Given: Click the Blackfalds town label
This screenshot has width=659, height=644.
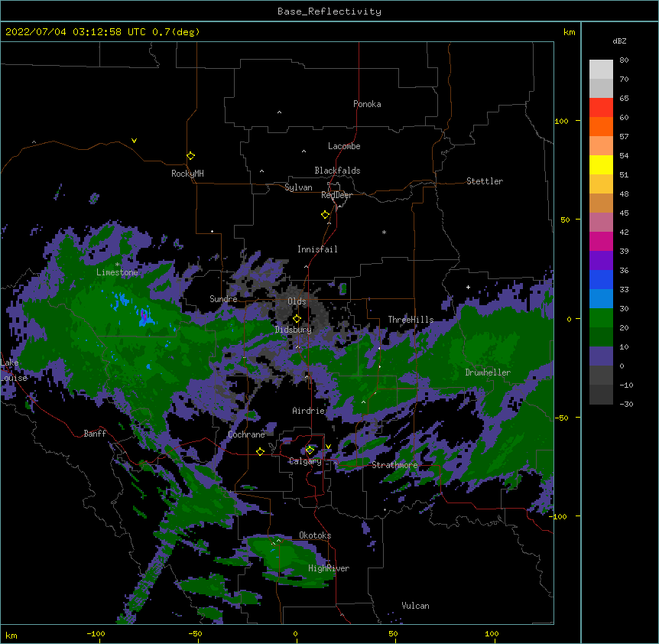Looking at the screenshot, I should 337,171.
